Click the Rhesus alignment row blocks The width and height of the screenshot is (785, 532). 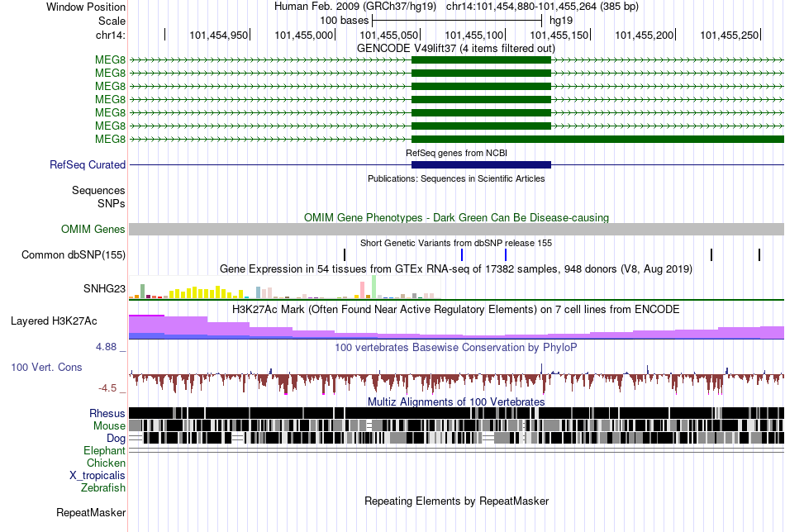[x=457, y=413]
